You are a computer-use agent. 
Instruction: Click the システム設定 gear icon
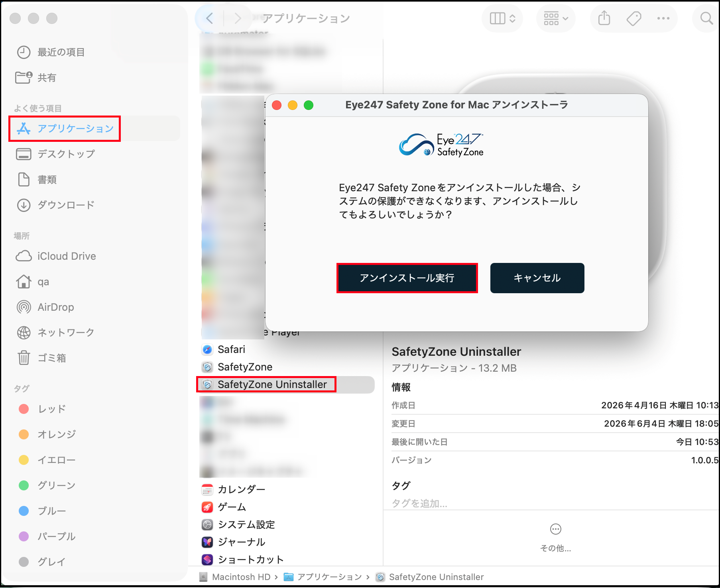pyautogui.click(x=207, y=525)
